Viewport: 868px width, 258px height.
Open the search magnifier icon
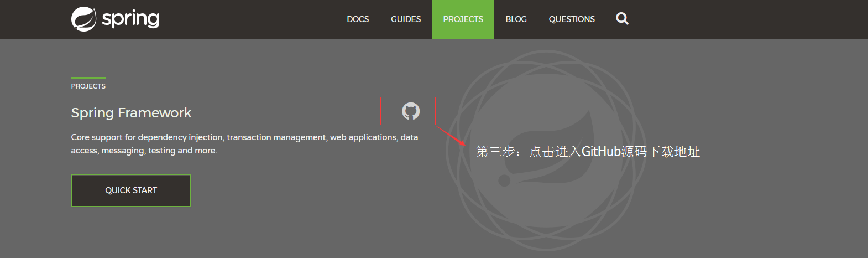622,19
